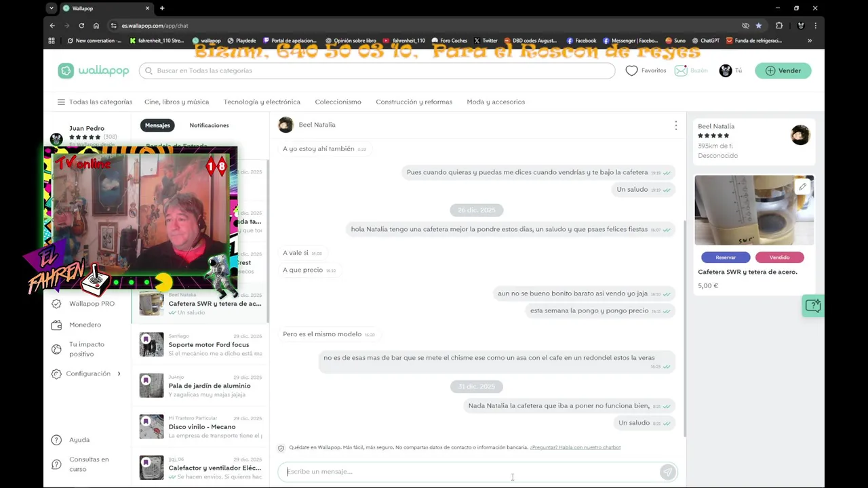868x488 pixels.
Task: Switch to the Mensajes tab
Action: click(x=157, y=125)
